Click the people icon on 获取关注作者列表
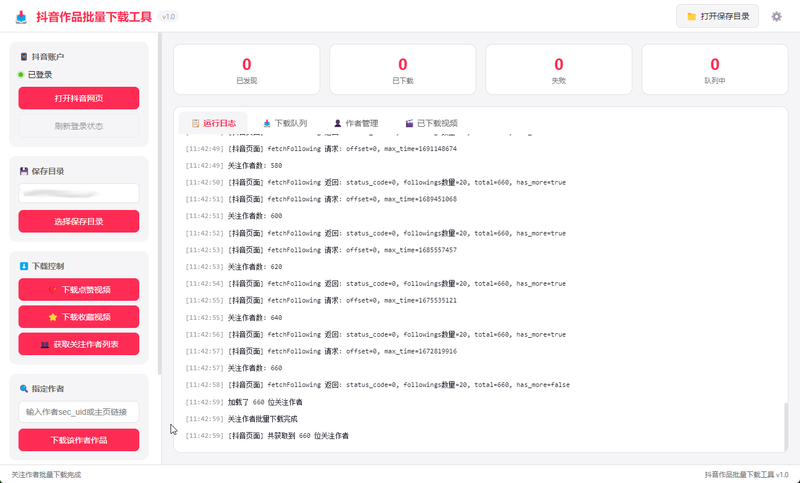 point(44,344)
